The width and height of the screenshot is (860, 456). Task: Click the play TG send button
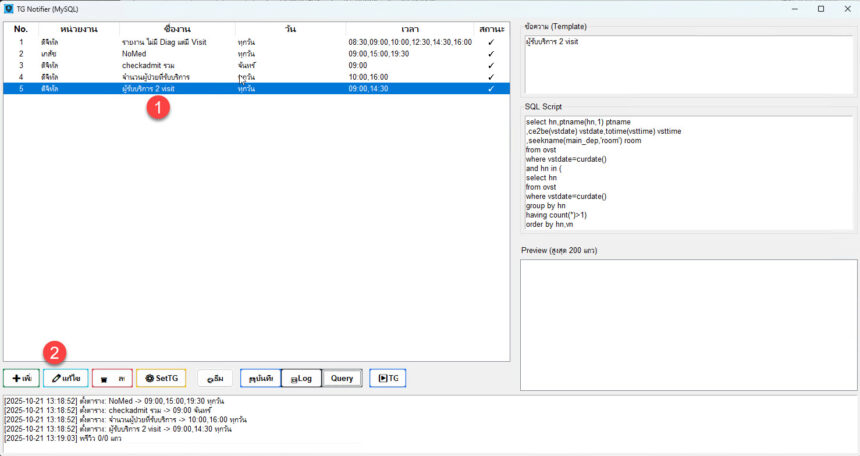click(x=386, y=379)
